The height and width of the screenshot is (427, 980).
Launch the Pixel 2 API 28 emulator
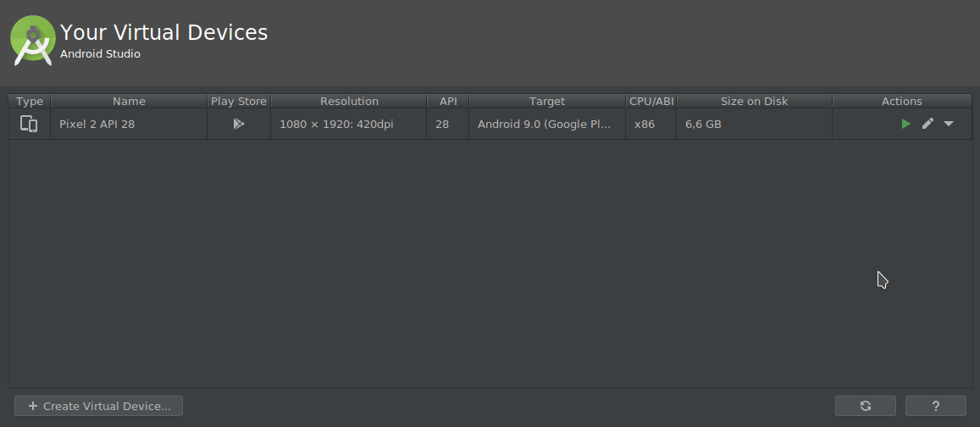[905, 124]
